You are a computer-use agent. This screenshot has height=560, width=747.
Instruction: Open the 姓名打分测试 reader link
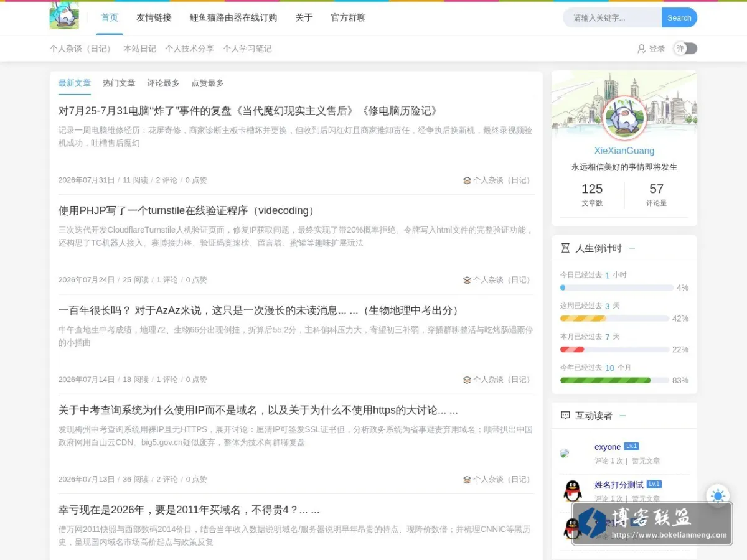[x=619, y=485]
